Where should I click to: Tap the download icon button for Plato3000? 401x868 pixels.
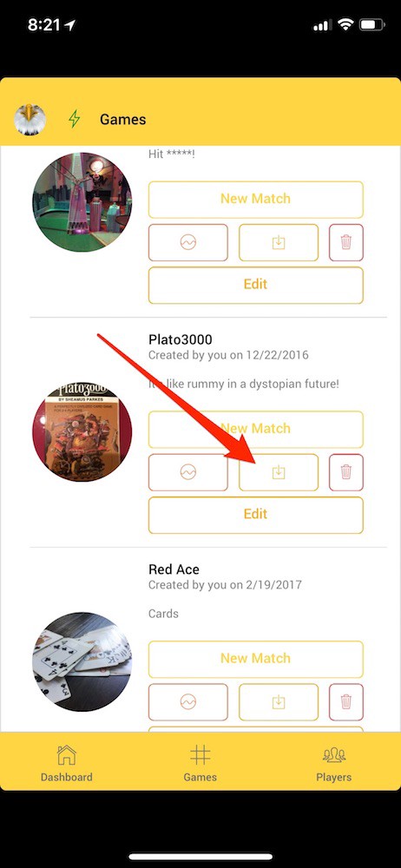[279, 472]
